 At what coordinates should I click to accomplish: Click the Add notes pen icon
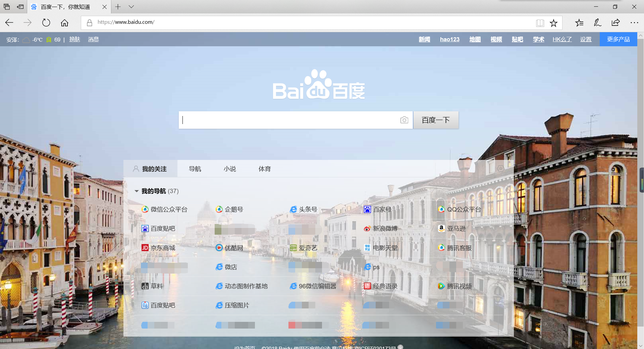point(597,22)
